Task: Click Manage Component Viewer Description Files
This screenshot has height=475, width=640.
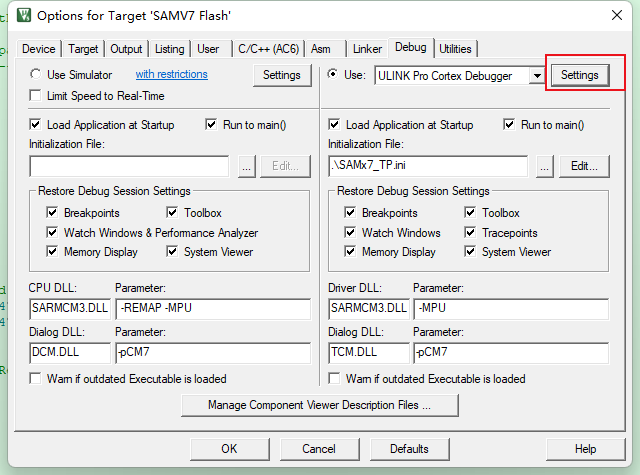Action: click(319, 405)
